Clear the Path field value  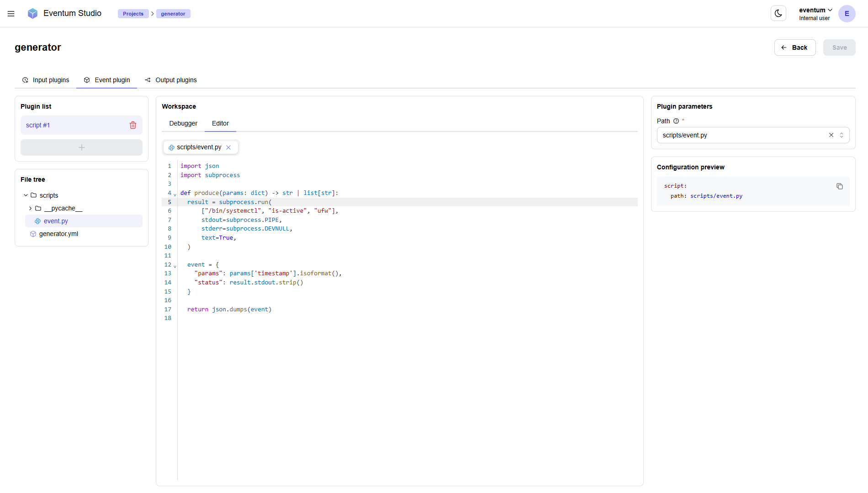(831, 135)
